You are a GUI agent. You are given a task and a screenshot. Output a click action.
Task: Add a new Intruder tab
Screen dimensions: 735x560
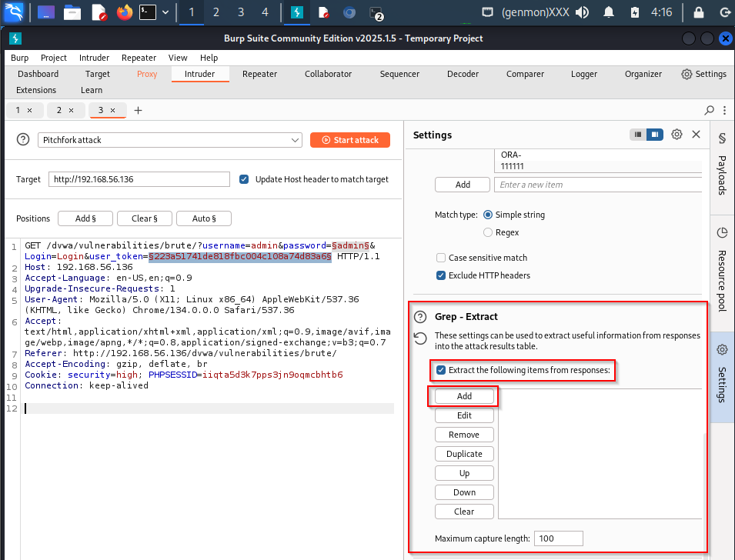coord(138,111)
